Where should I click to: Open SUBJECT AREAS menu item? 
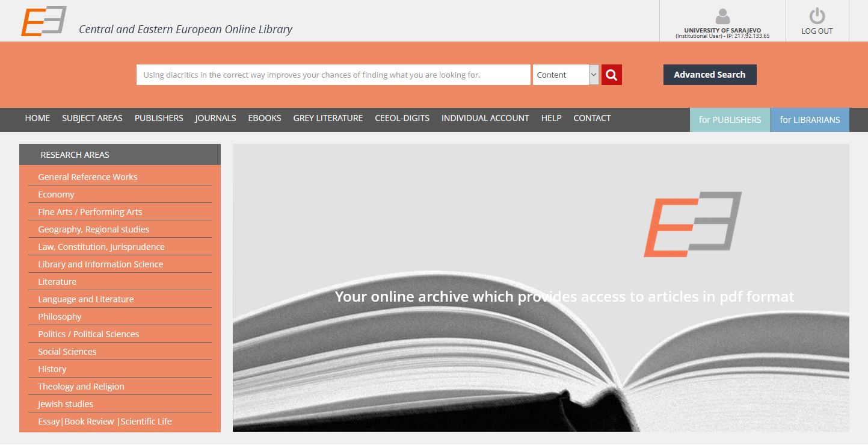coord(92,119)
